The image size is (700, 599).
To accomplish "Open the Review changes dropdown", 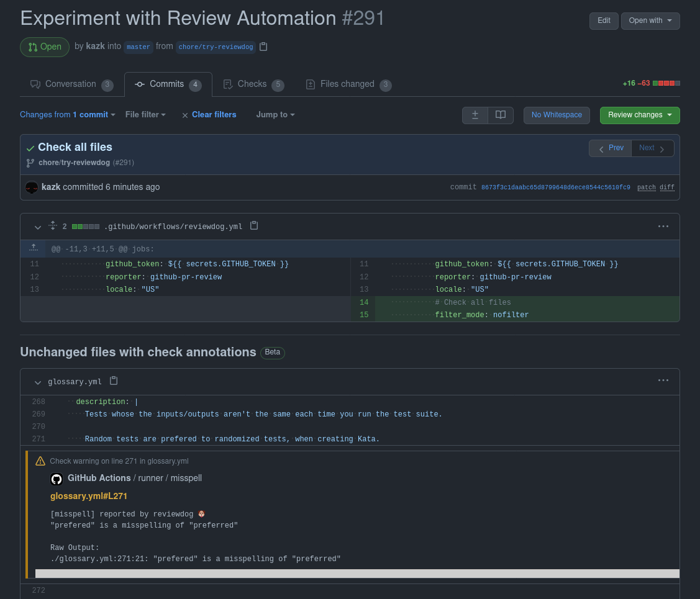I will click(x=640, y=115).
